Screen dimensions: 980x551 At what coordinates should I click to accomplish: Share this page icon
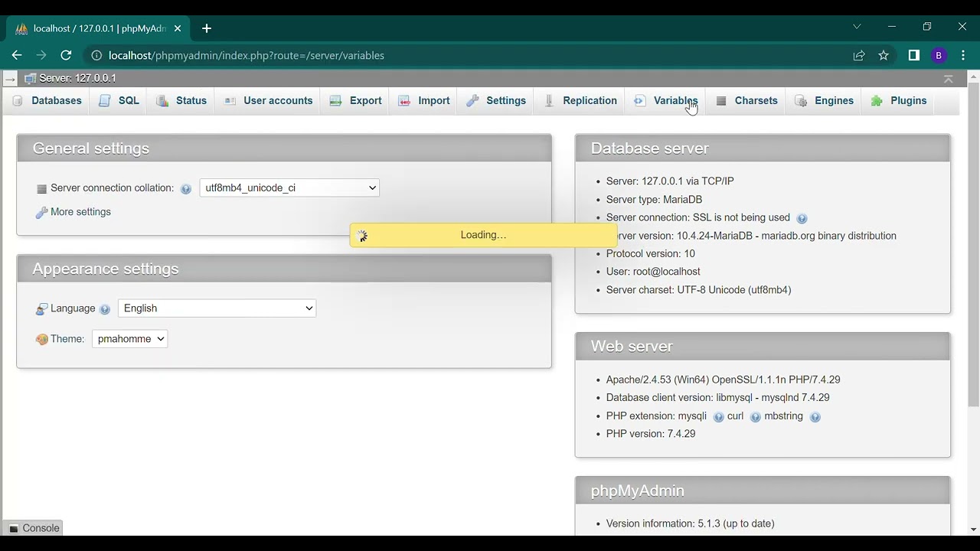click(x=859, y=55)
